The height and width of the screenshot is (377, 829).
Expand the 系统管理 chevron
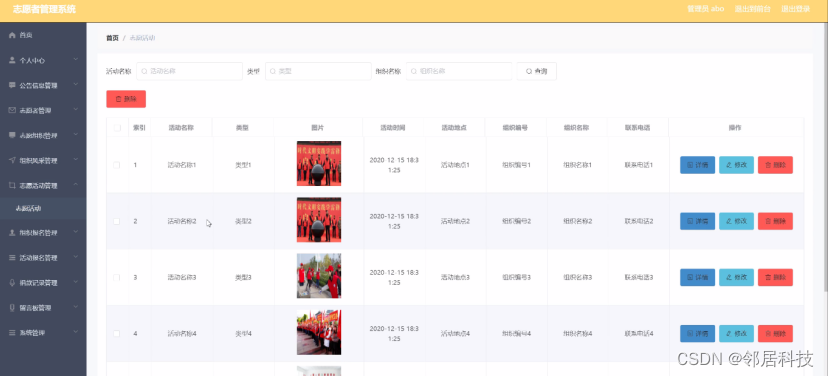[x=76, y=333]
